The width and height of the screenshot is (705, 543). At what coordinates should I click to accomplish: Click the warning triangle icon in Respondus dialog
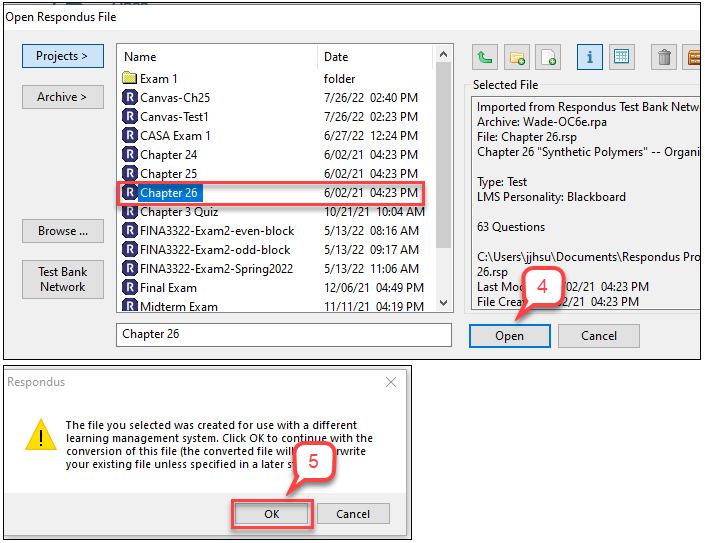(x=41, y=435)
